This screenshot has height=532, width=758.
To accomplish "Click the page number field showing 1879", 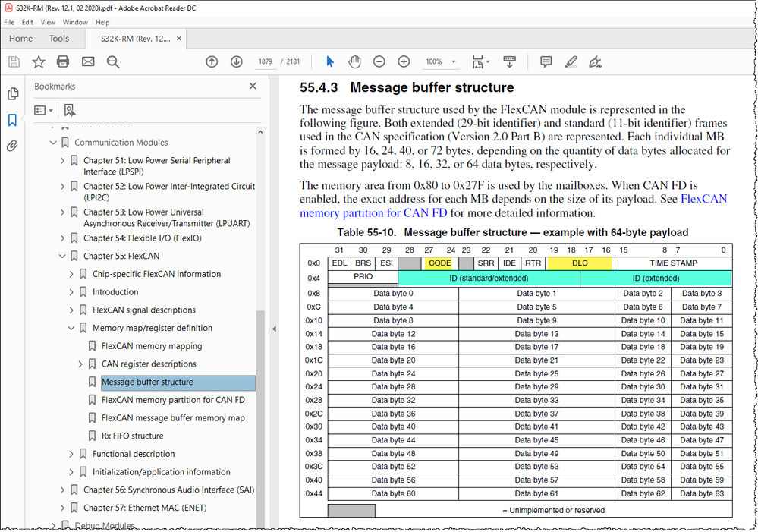I will [266, 61].
